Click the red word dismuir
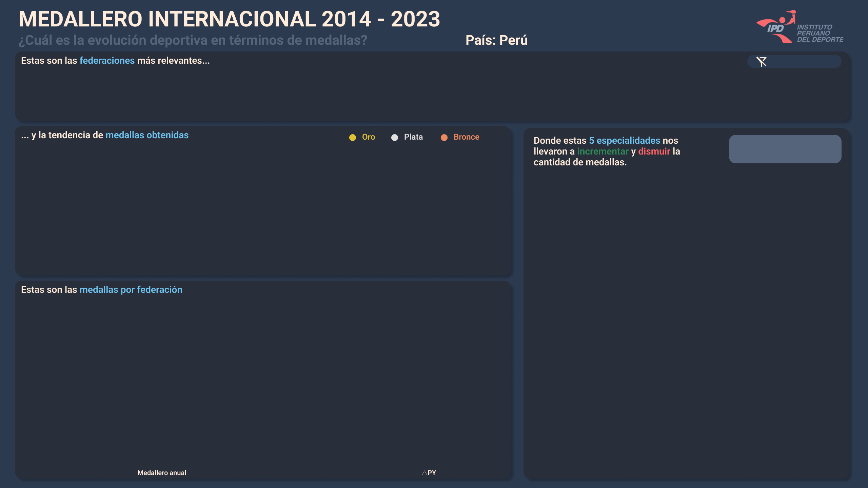 (x=654, y=151)
